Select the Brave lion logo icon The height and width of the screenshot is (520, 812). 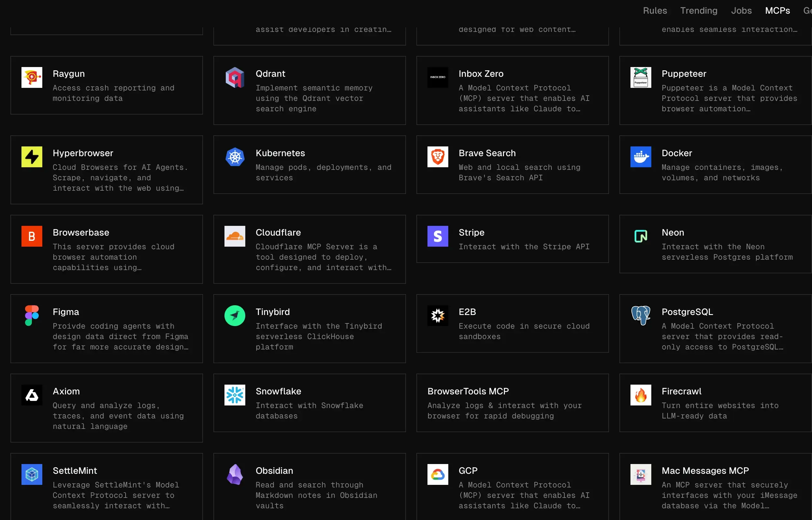click(x=437, y=157)
